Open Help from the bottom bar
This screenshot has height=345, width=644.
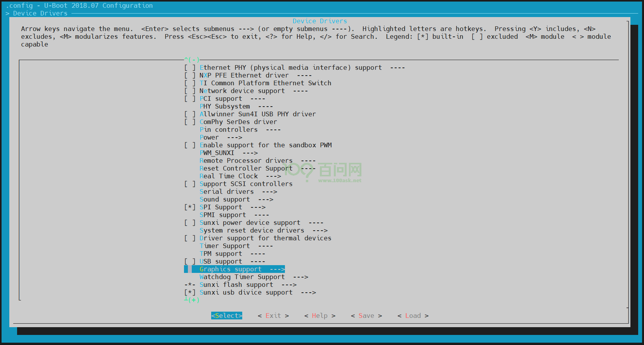pos(320,316)
